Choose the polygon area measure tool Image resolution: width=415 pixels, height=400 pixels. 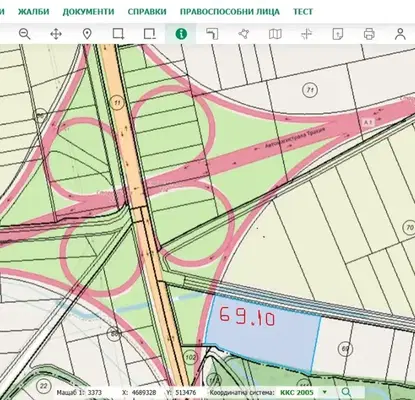pos(244,34)
